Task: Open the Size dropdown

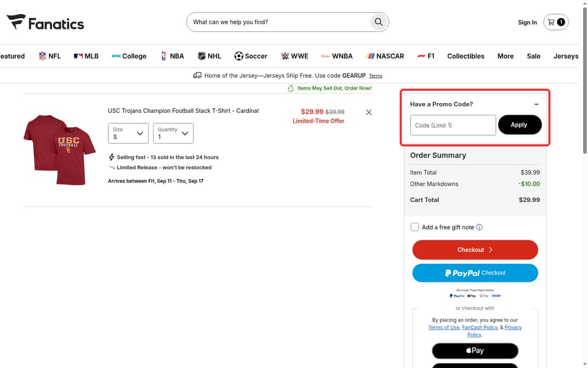Action: click(x=128, y=133)
